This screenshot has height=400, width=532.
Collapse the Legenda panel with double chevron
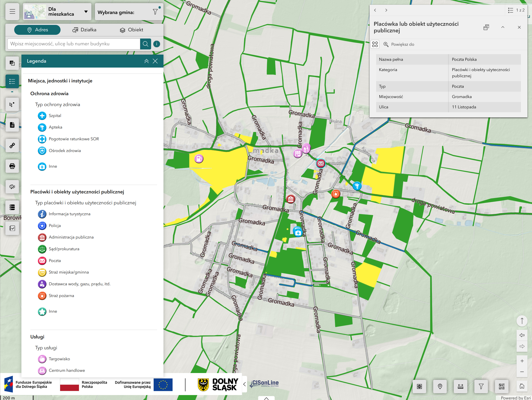[x=146, y=61]
